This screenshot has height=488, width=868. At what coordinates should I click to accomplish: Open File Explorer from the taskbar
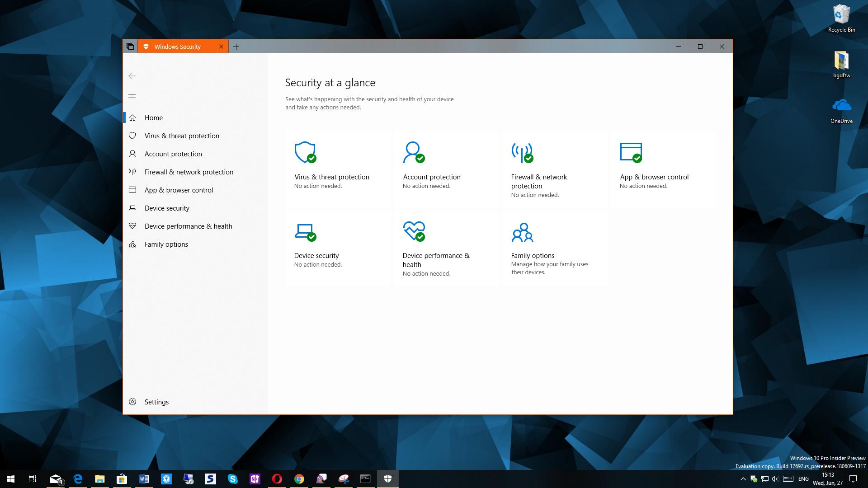(100, 479)
